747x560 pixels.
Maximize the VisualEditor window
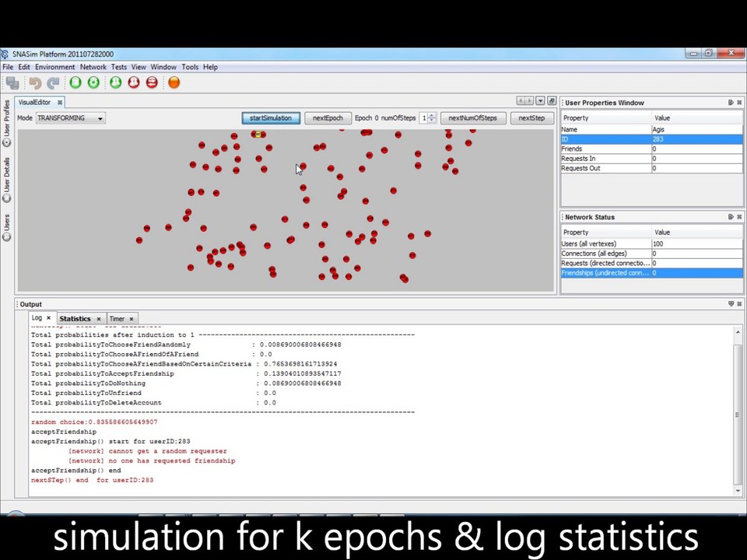pyautogui.click(x=552, y=100)
